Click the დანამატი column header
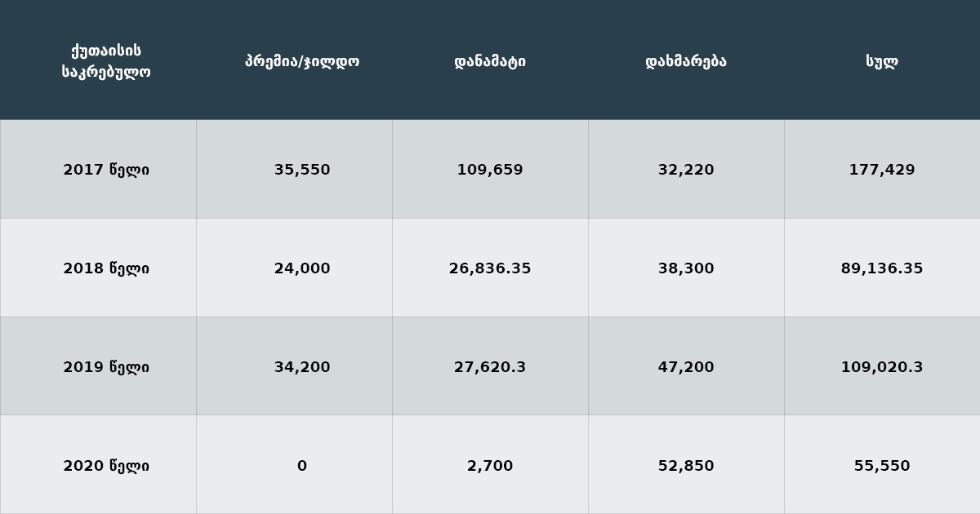Viewport: 980px width, 514px height. tap(490, 61)
